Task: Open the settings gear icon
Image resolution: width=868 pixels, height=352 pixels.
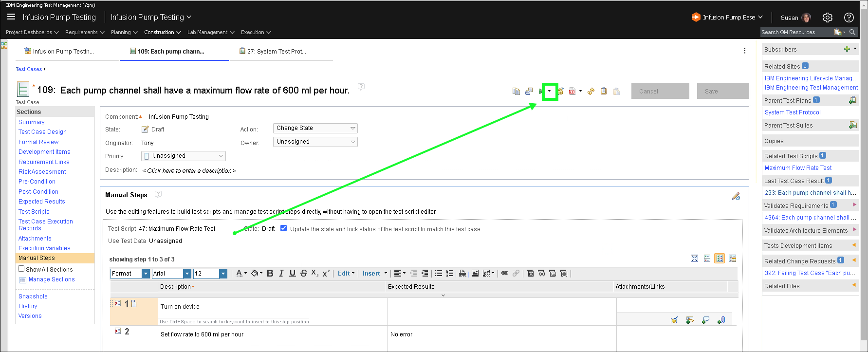Action: click(828, 18)
